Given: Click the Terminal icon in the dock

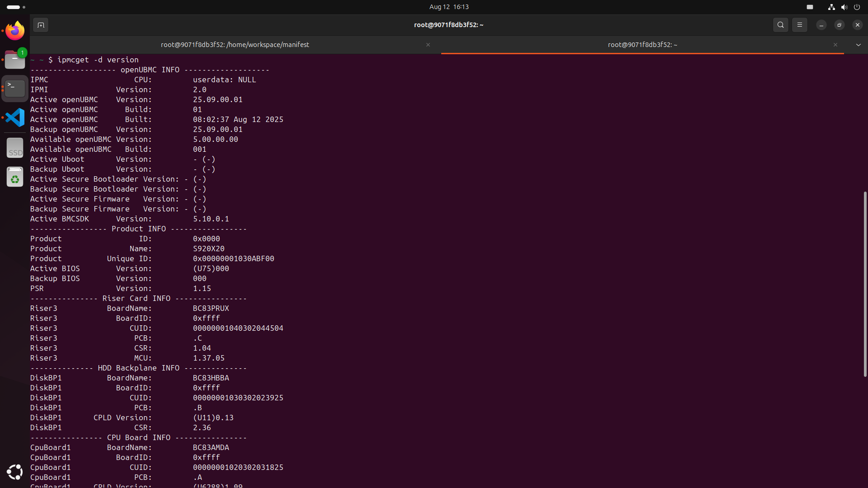Looking at the screenshot, I should tap(15, 88).
